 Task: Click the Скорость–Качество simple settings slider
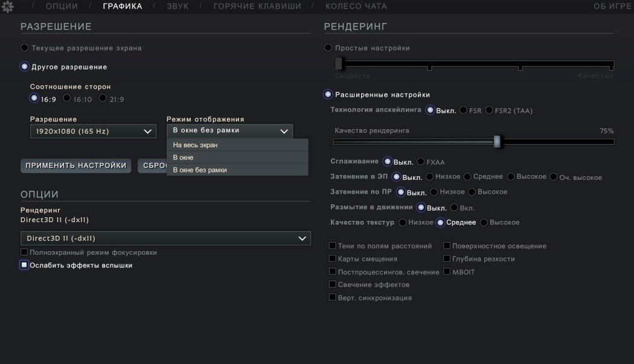tap(475, 63)
